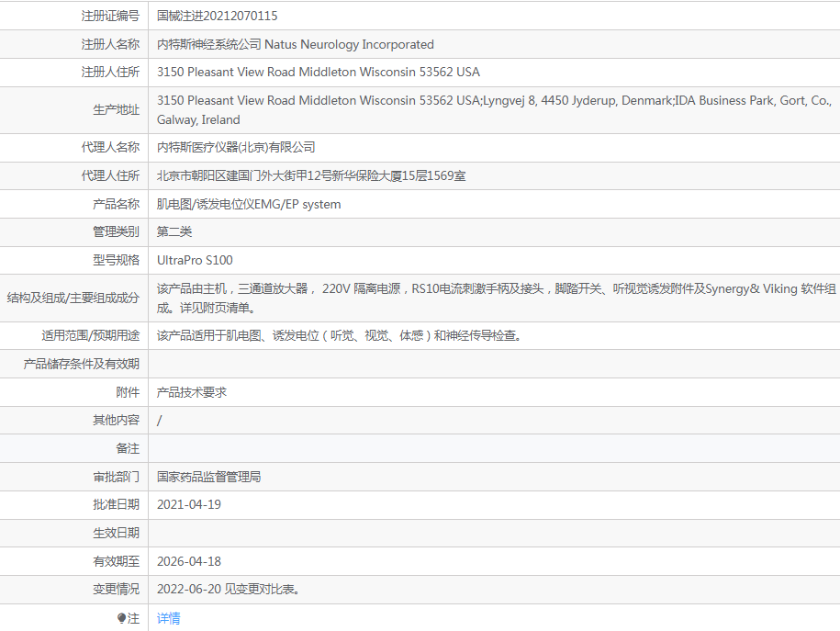
Task: Click the 产品名称 row label
Action: pyautogui.click(x=117, y=204)
